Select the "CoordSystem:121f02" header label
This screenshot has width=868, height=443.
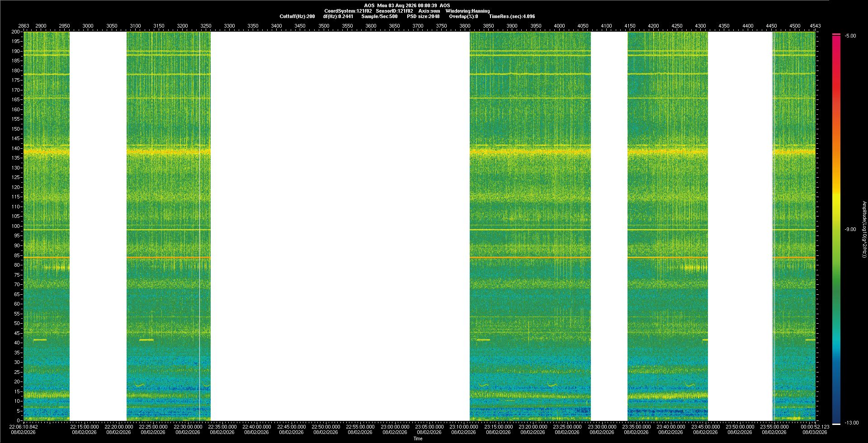pos(348,11)
